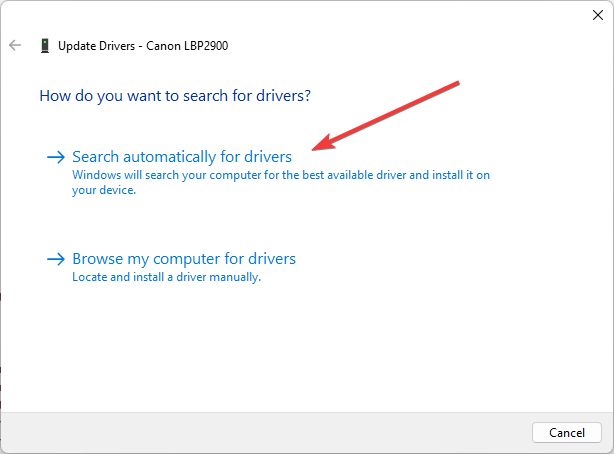Click the arrow icon beside Search automatically
614x454 pixels.
click(56, 157)
